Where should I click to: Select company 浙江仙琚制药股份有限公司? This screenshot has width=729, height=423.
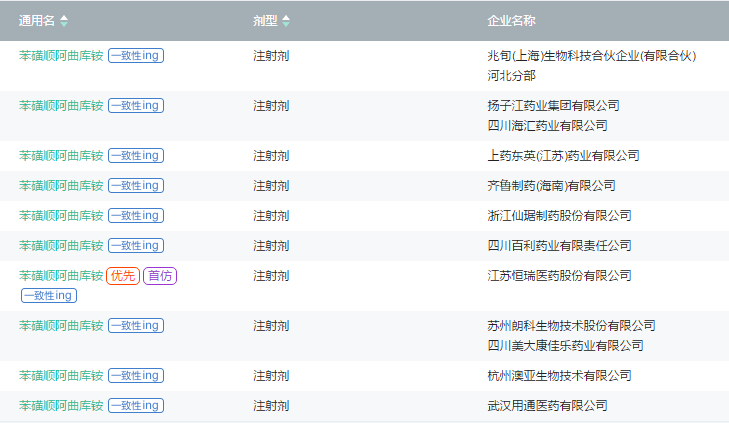point(559,216)
